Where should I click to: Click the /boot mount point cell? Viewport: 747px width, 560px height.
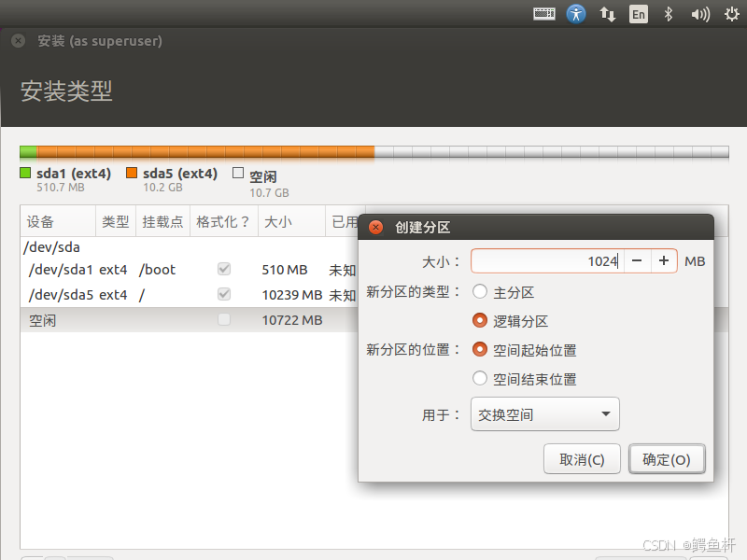tap(157, 270)
